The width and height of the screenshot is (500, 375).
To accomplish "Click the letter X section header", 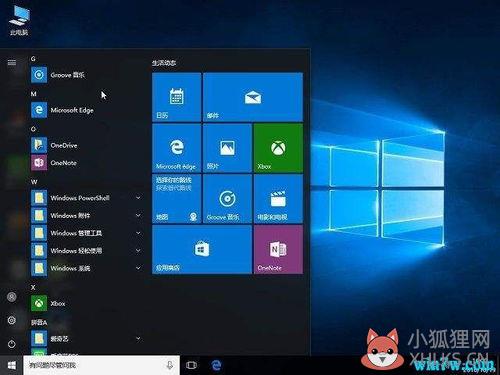I will point(33,287).
